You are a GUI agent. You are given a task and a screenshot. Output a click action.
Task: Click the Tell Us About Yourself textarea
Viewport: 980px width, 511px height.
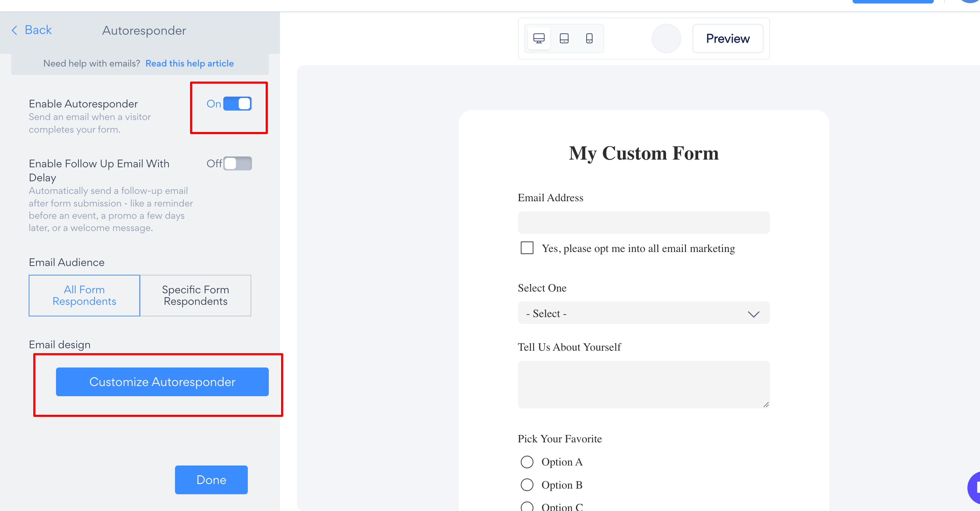(x=644, y=384)
